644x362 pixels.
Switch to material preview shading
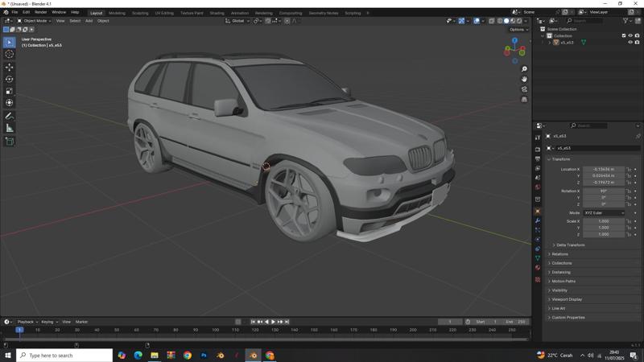(x=513, y=21)
